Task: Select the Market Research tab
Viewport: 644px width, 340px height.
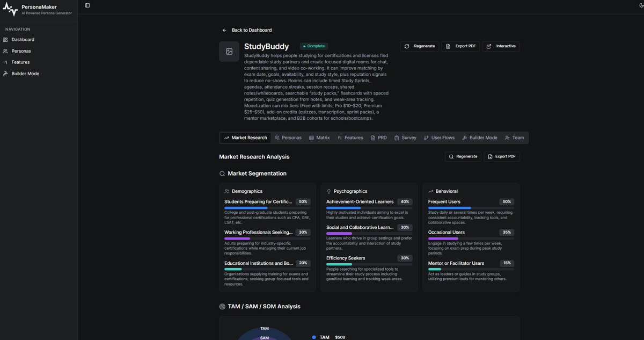Action: tap(245, 138)
